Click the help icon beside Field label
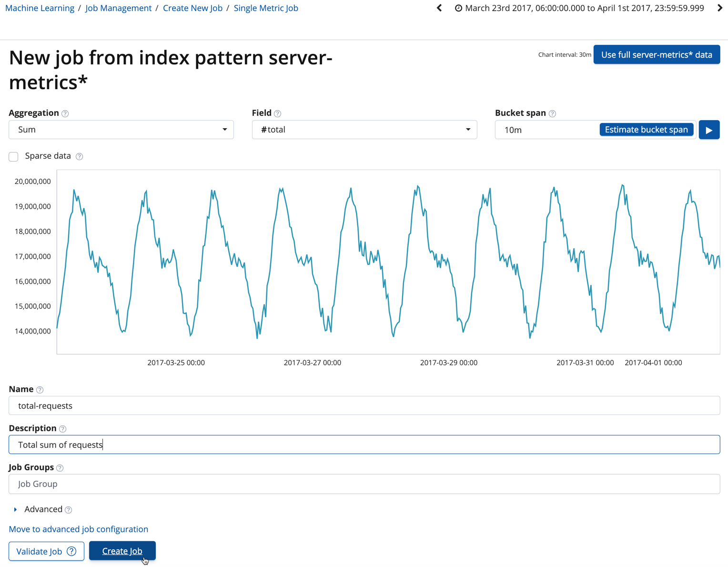This screenshot has height=567, width=728. pyautogui.click(x=278, y=113)
